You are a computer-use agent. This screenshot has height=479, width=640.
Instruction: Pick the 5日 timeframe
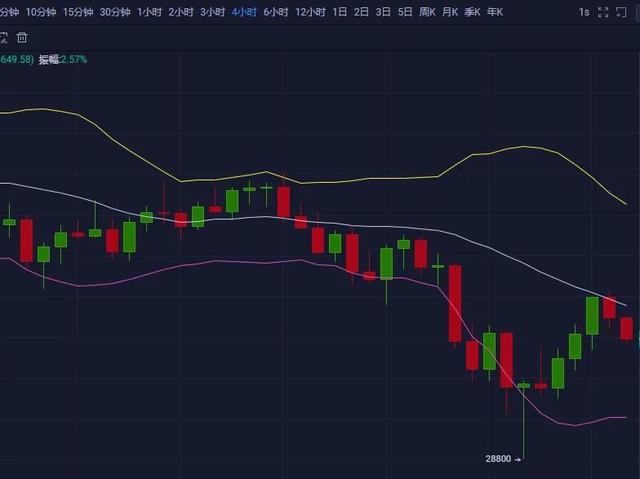[405, 12]
